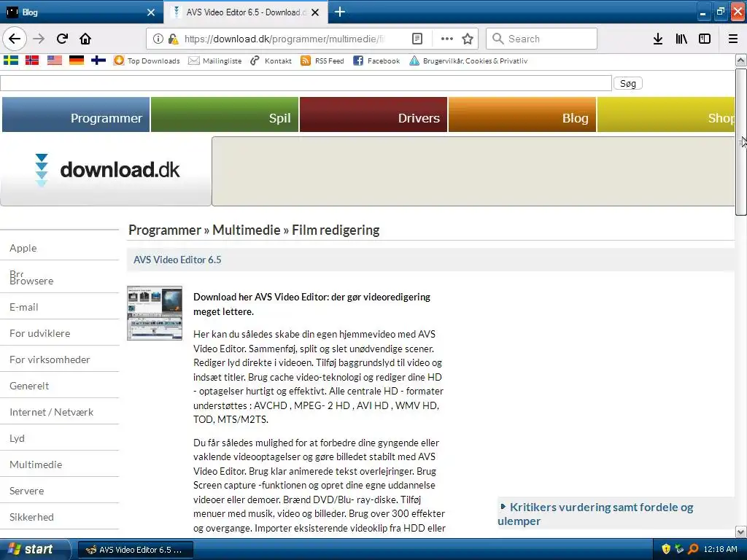The height and width of the screenshot is (560, 747).
Task: Choose the US flag language
Action: coord(54,60)
